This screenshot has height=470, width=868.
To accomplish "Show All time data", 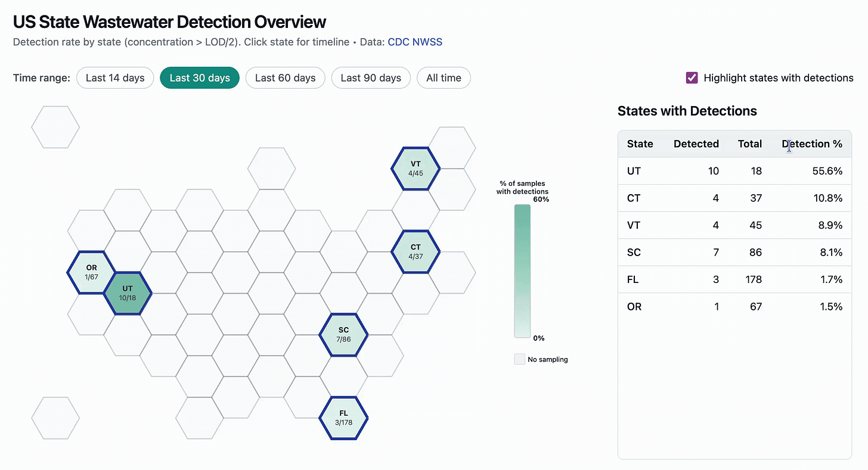I will coord(444,78).
